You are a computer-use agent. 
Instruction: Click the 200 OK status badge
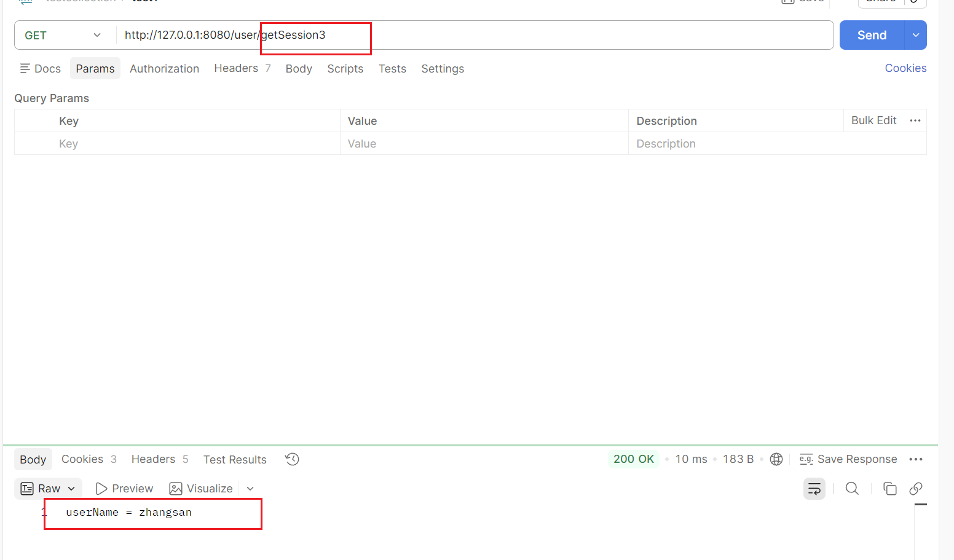click(634, 459)
